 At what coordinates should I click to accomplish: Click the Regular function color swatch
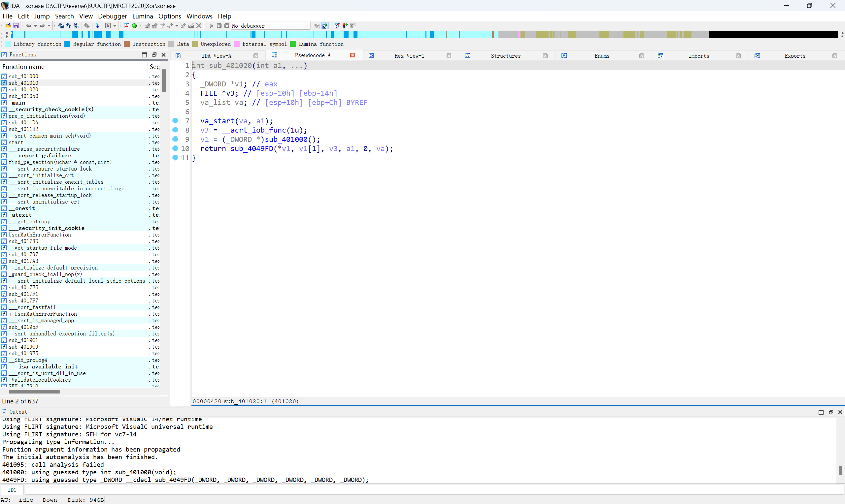pyautogui.click(x=67, y=44)
